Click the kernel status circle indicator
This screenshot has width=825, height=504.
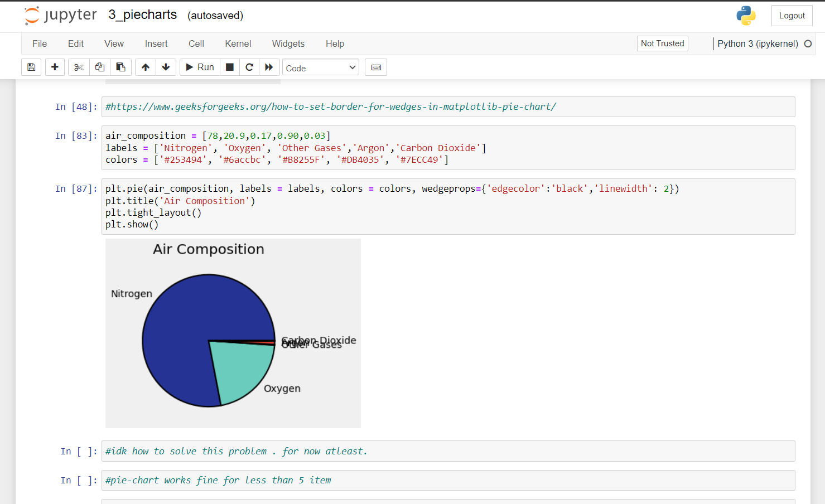tap(808, 43)
